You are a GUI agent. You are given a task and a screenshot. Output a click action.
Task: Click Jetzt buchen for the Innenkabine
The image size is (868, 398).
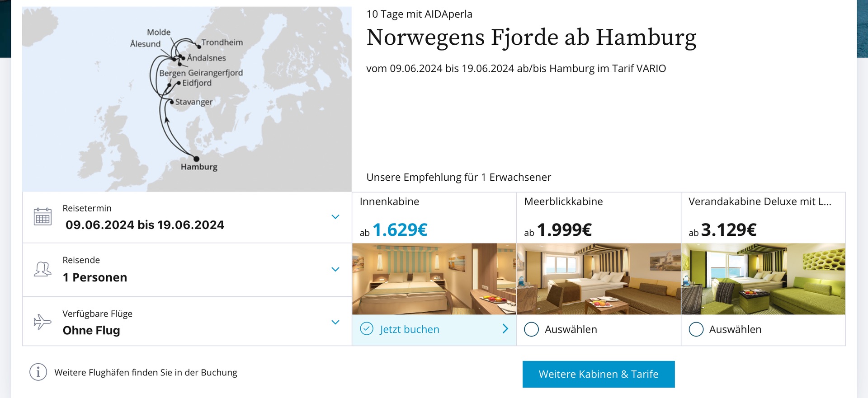[410, 329]
